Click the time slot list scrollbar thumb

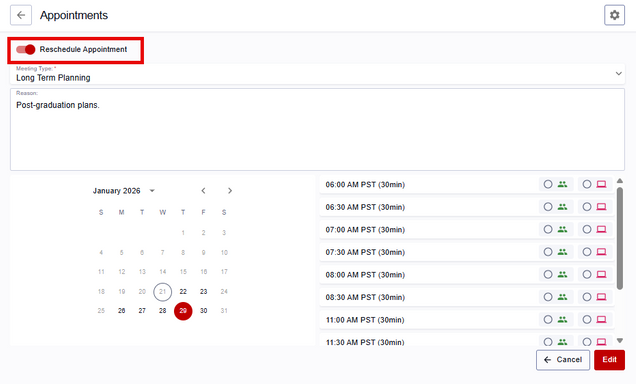(620, 238)
